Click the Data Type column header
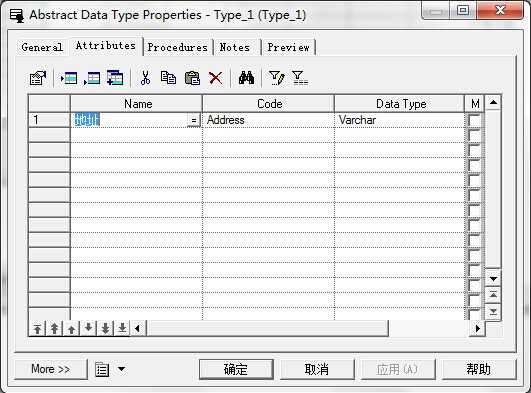 click(x=400, y=104)
